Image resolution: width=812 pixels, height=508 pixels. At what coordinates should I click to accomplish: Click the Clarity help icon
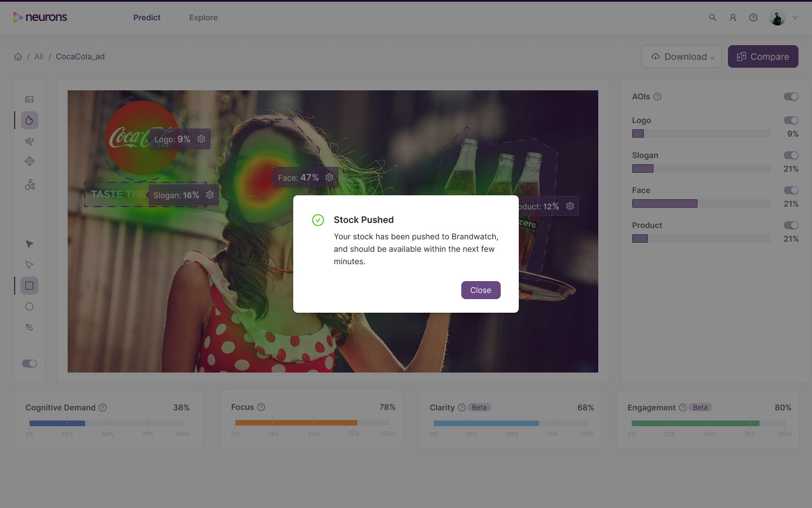pyautogui.click(x=462, y=408)
